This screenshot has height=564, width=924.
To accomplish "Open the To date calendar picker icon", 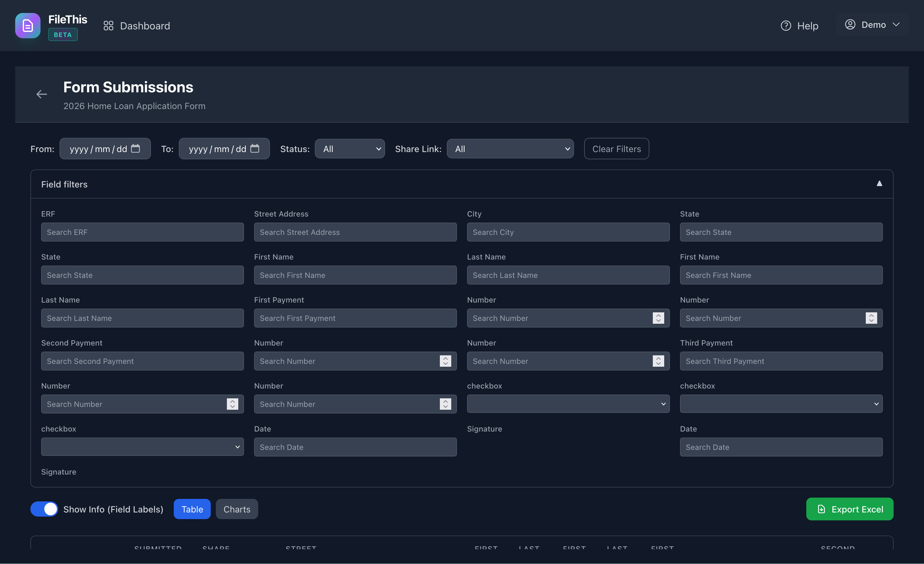I will click(255, 148).
